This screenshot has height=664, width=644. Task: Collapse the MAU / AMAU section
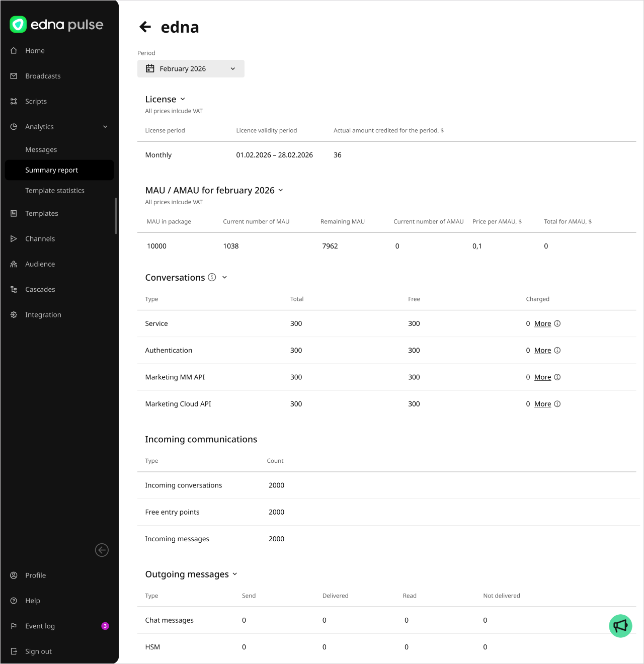pyautogui.click(x=281, y=190)
